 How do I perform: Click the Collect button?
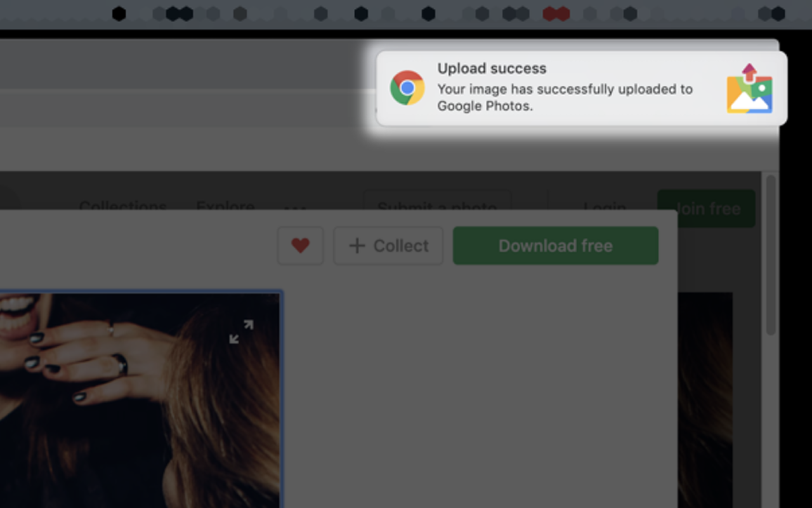[388, 246]
